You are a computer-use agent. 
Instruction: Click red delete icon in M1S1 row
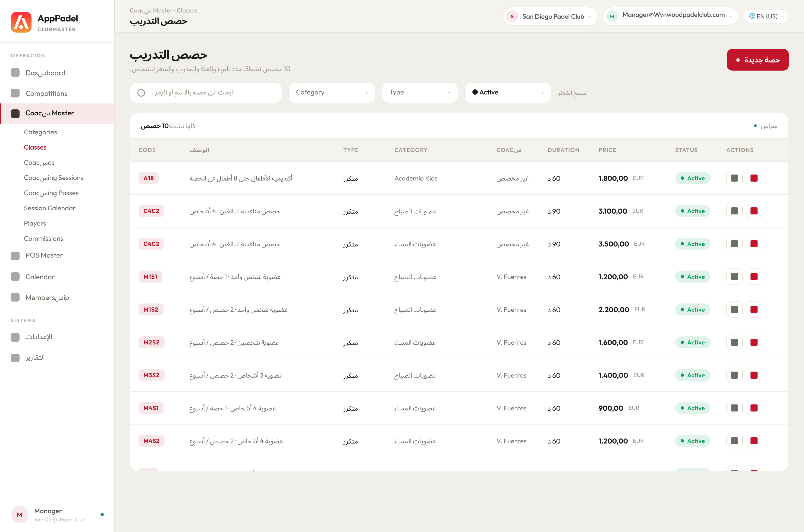(x=754, y=277)
